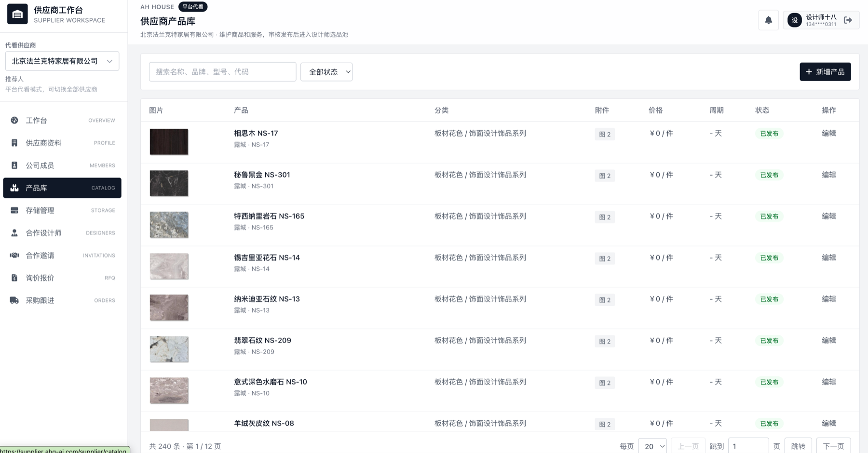The width and height of the screenshot is (868, 453).
Task: Click product name 羊绒灰皮纹 NS-08
Action: pyautogui.click(x=264, y=423)
